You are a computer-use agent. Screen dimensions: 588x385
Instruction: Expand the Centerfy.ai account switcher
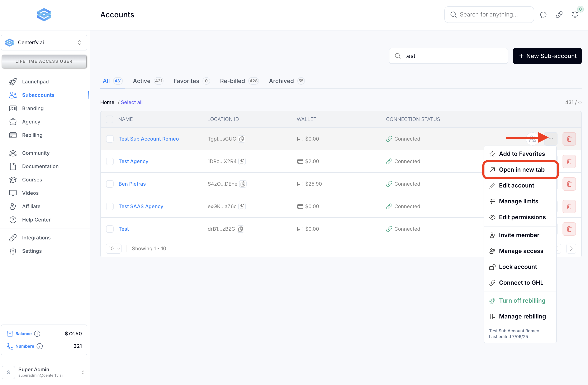(44, 43)
